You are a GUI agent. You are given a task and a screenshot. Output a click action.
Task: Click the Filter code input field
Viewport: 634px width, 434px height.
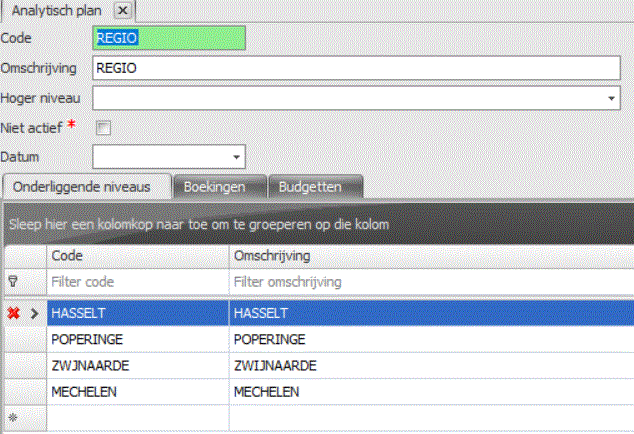click(x=137, y=283)
